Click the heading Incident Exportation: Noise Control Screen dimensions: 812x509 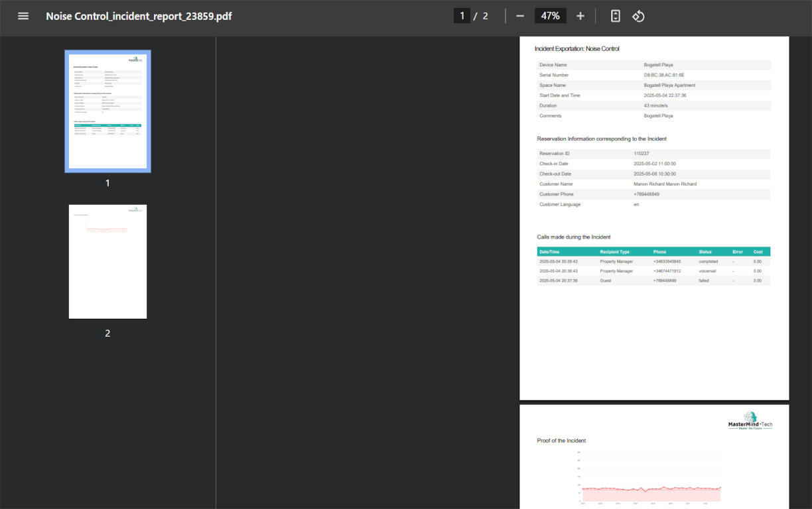coord(577,48)
